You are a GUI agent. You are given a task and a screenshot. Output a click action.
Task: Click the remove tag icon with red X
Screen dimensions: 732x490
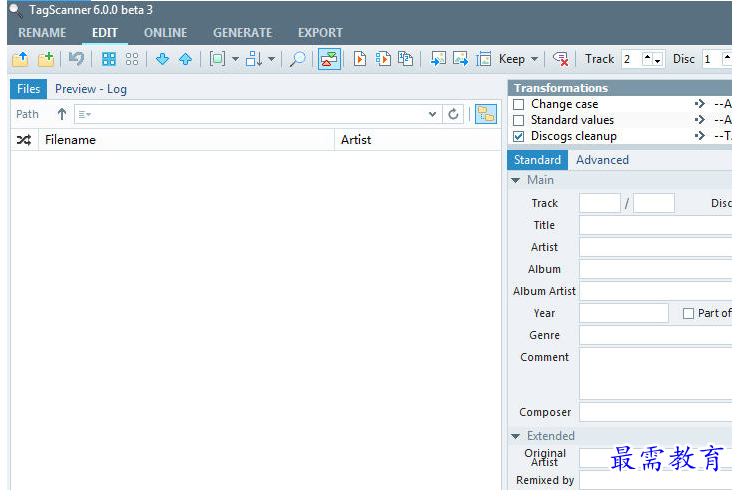click(561, 59)
